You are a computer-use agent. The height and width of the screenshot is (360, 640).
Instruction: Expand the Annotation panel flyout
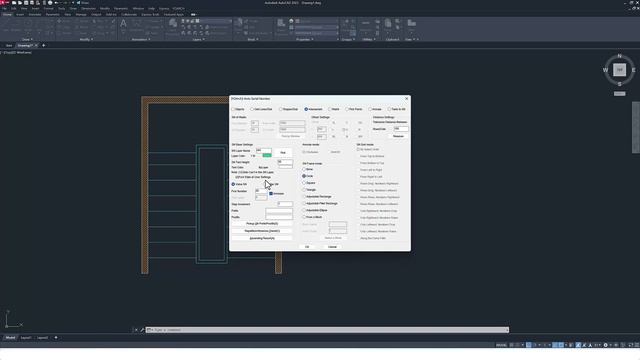click(141, 40)
